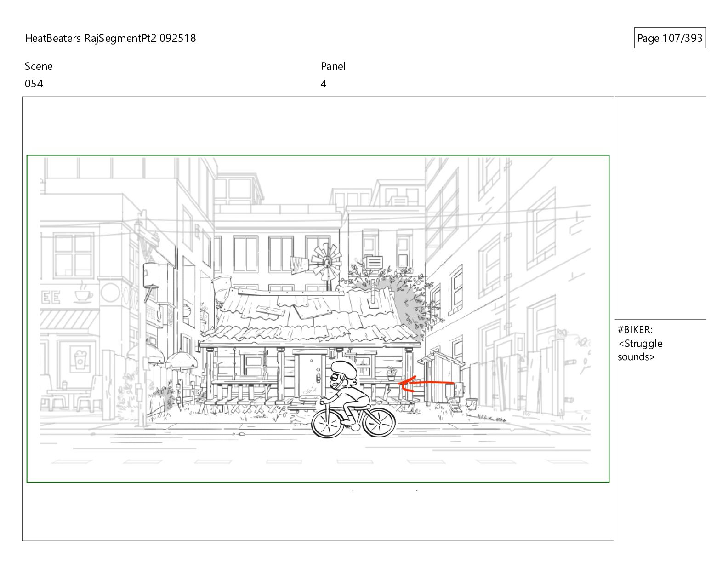Click the bucket beside the outhouse
The image size is (728, 563).
pyautogui.click(x=472, y=404)
